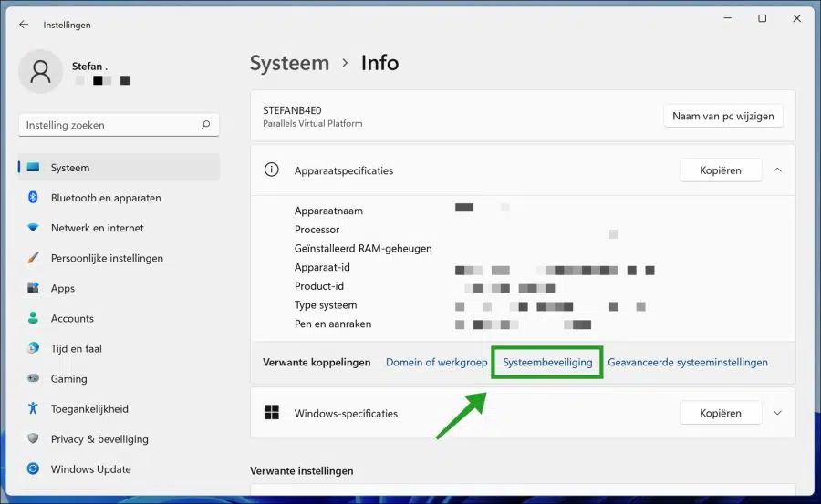Click the Stefan user avatar icon
This screenshot has width=821, height=504.
tap(40, 72)
